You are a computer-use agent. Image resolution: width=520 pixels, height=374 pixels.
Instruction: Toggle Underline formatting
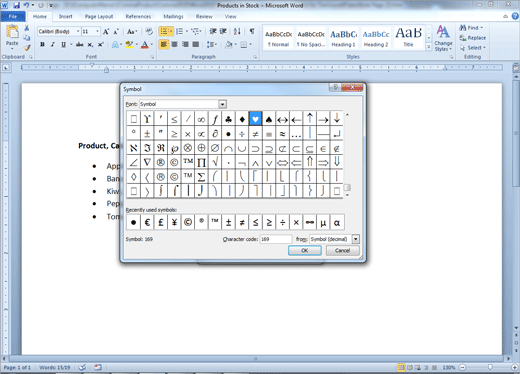tap(63, 44)
